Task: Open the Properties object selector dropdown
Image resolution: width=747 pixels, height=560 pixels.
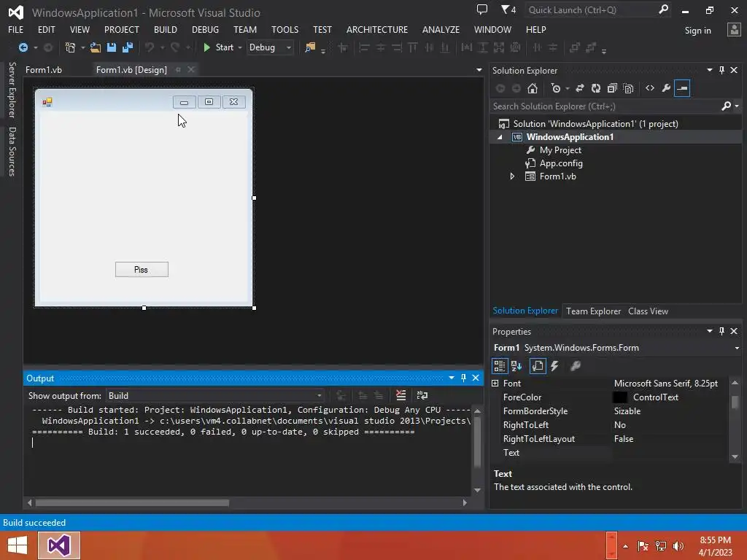Action: [737, 348]
